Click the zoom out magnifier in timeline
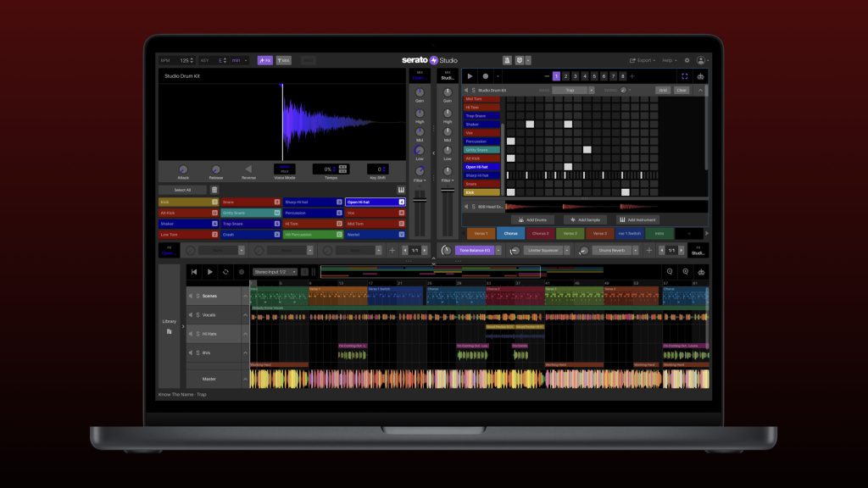868x488 pixels. point(670,272)
